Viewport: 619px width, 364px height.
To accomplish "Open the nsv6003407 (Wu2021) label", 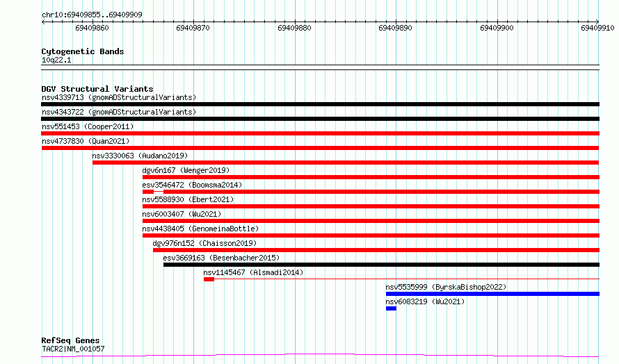I will [x=182, y=214].
